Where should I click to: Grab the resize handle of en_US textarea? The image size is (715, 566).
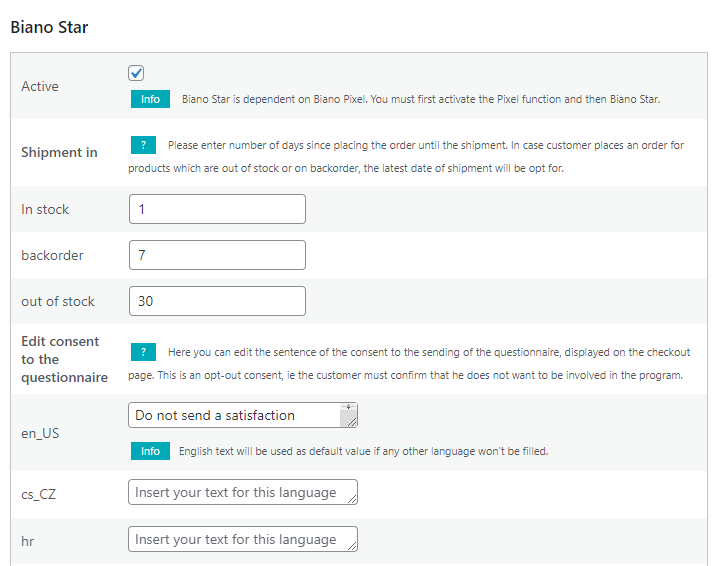tap(352, 422)
